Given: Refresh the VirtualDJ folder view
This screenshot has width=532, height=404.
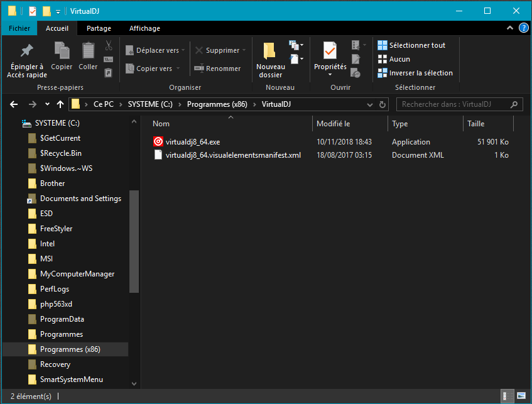Looking at the screenshot, I should [x=383, y=104].
